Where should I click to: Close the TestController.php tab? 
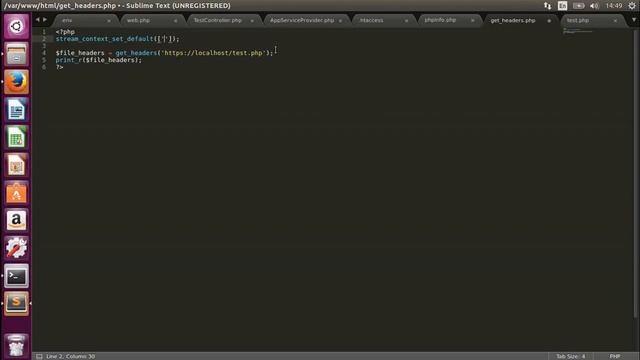(x=252, y=21)
